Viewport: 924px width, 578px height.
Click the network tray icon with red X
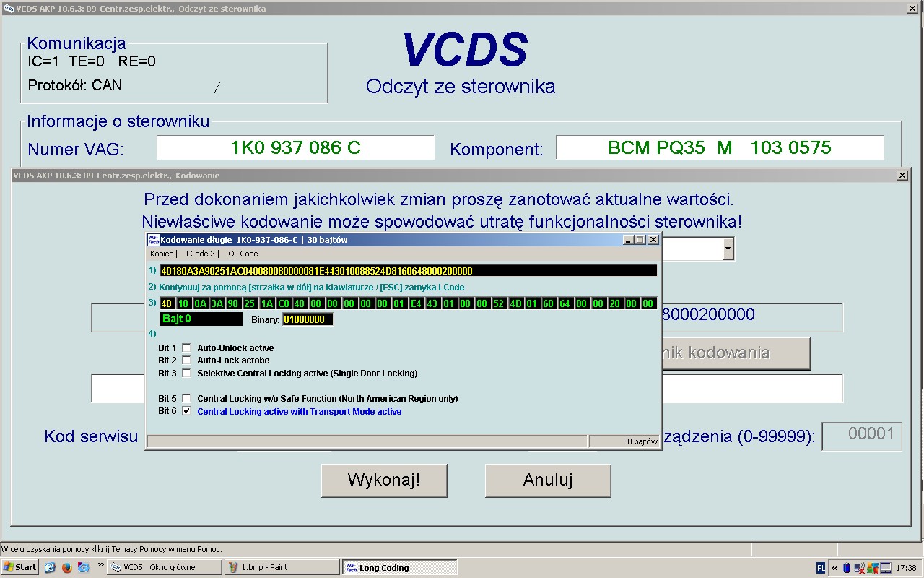[x=859, y=568]
